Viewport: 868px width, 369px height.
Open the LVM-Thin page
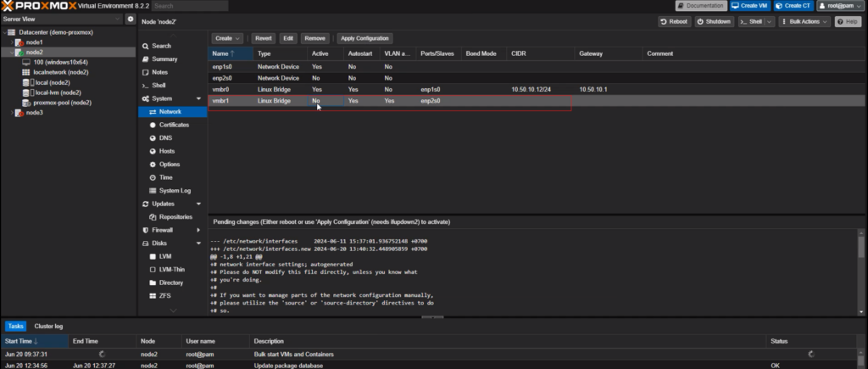point(172,269)
